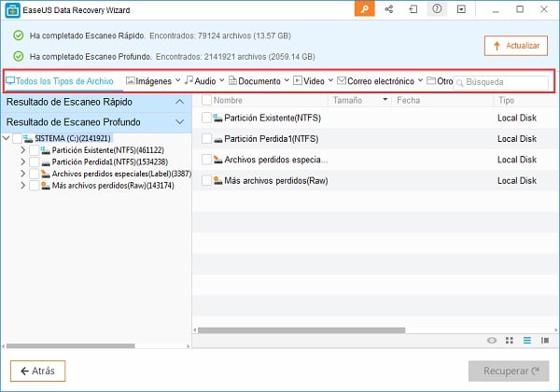Click in the Búsqueda search field

(x=500, y=82)
